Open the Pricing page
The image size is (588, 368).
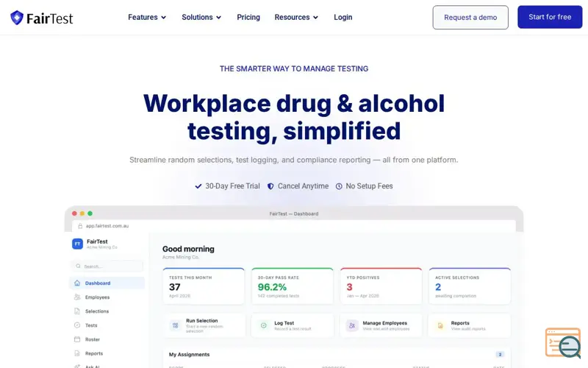coord(248,17)
